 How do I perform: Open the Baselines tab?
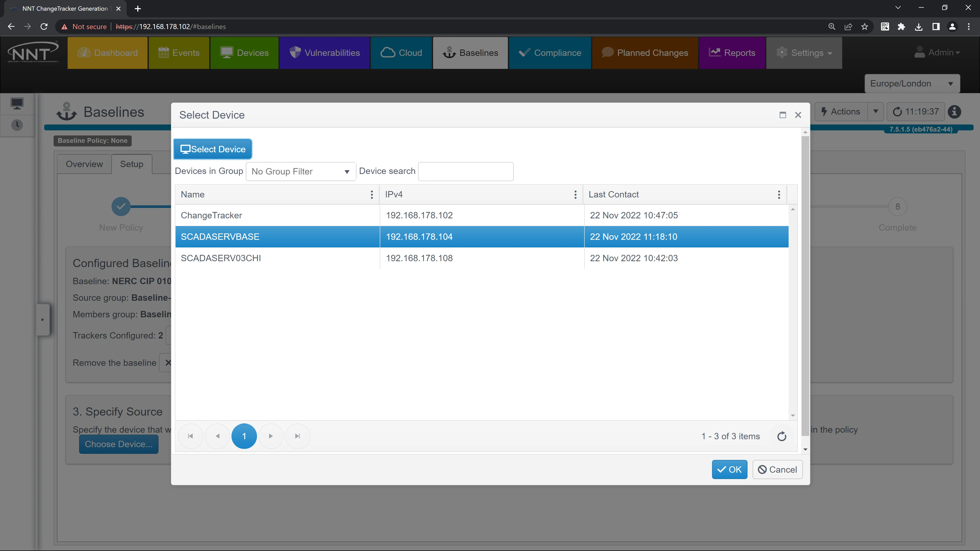click(x=471, y=53)
